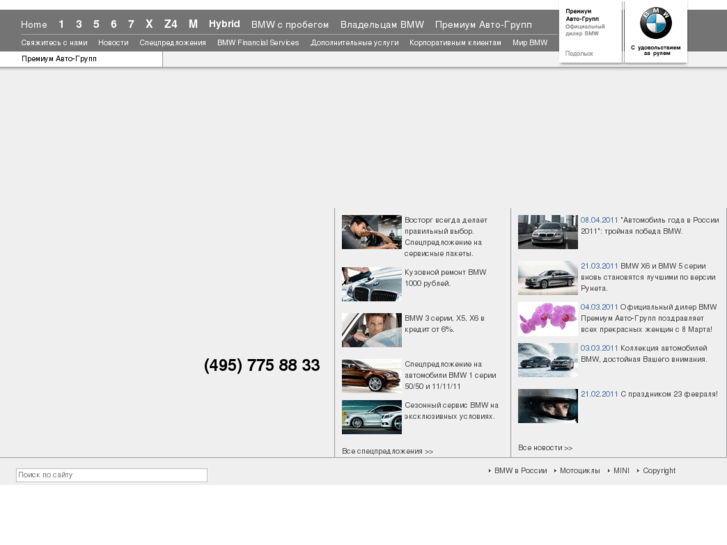The width and height of the screenshot is (727, 545).
Task: Click 'BMW Financial Services' link
Action: pyautogui.click(x=258, y=43)
